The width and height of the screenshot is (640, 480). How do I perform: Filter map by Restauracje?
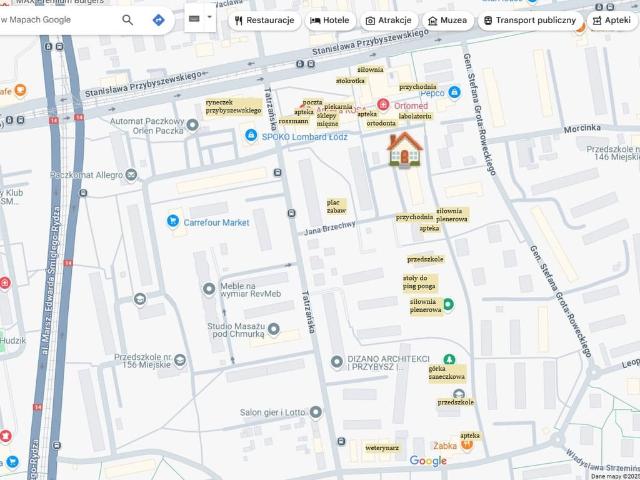[264, 20]
